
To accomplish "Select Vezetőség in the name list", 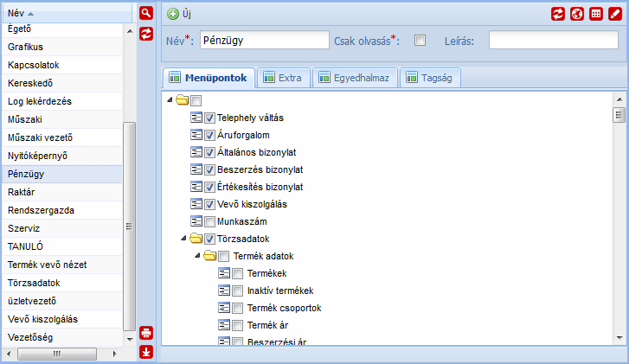I will (62, 337).
